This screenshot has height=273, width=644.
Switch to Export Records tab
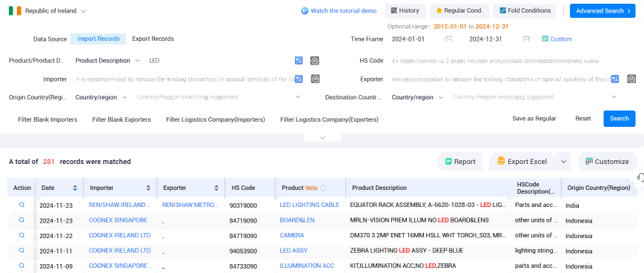click(x=153, y=39)
